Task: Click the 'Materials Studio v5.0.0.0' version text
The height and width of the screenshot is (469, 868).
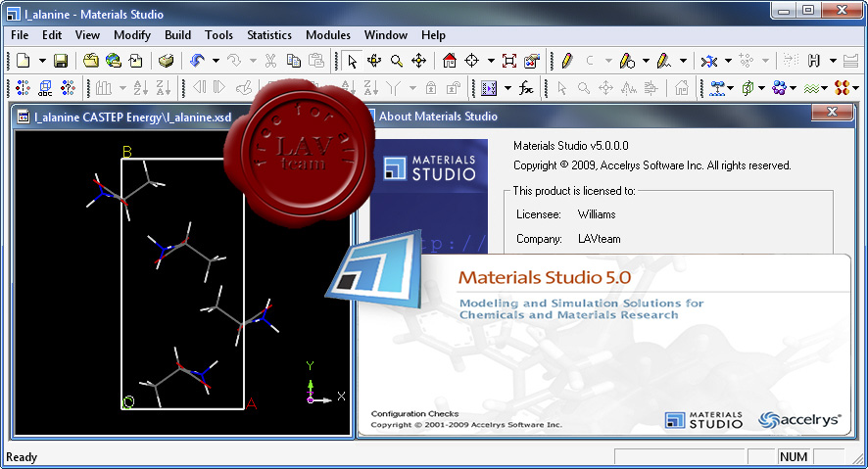Action: [x=571, y=146]
